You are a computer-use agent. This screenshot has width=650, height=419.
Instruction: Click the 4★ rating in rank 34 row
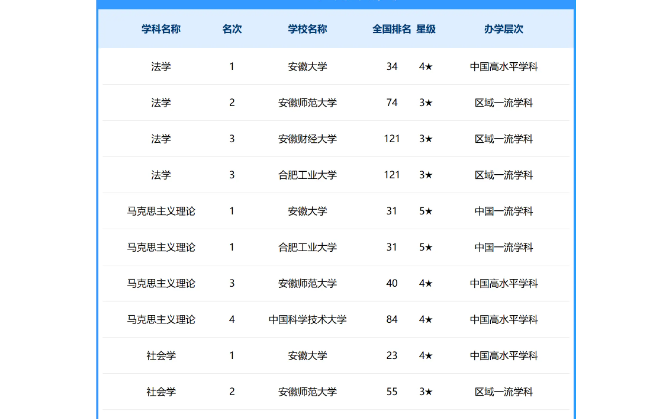[x=426, y=66]
